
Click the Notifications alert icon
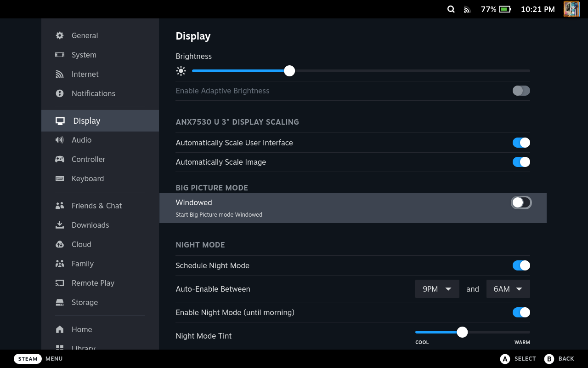point(60,93)
